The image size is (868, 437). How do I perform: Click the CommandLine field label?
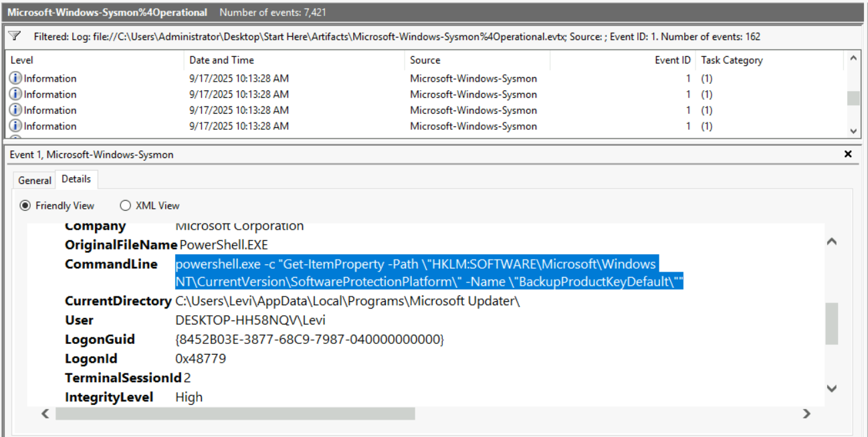pyautogui.click(x=111, y=264)
